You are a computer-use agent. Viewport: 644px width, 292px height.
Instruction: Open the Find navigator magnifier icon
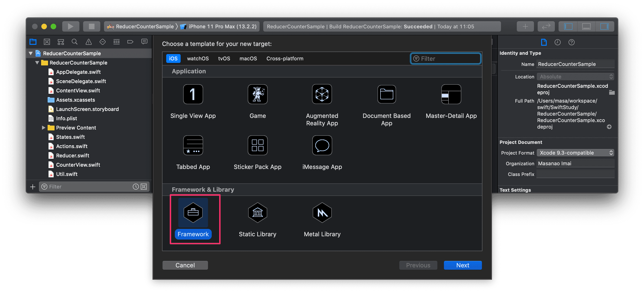[75, 42]
